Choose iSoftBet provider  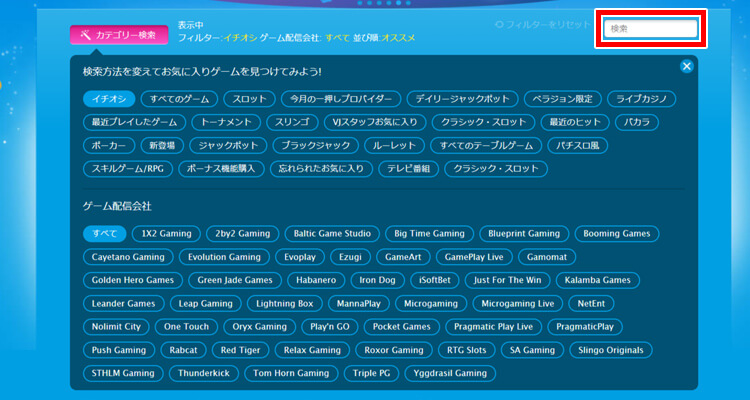pos(435,280)
